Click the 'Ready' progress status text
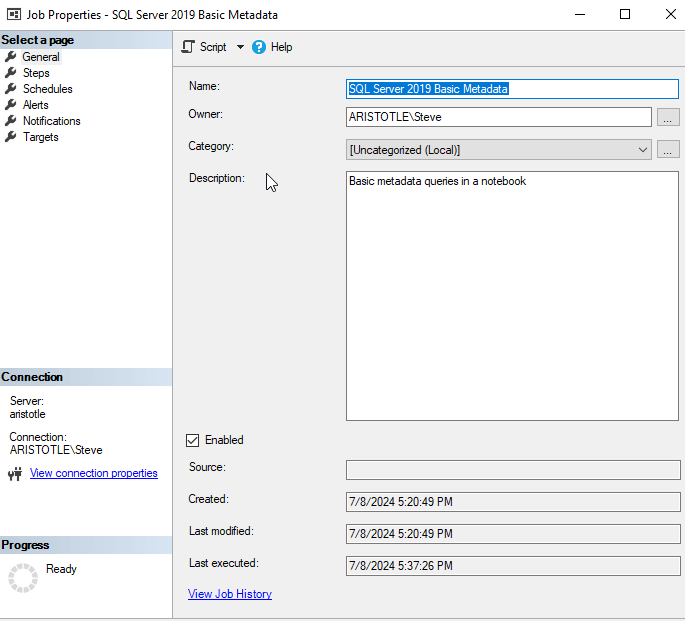The image size is (685, 621). pyautogui.click(x=61, y=569)
